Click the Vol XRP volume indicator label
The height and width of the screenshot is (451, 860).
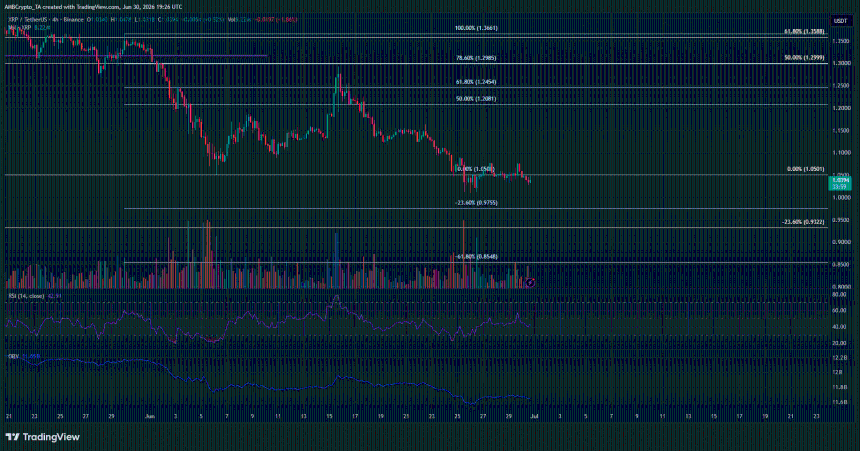click(21, 27)
